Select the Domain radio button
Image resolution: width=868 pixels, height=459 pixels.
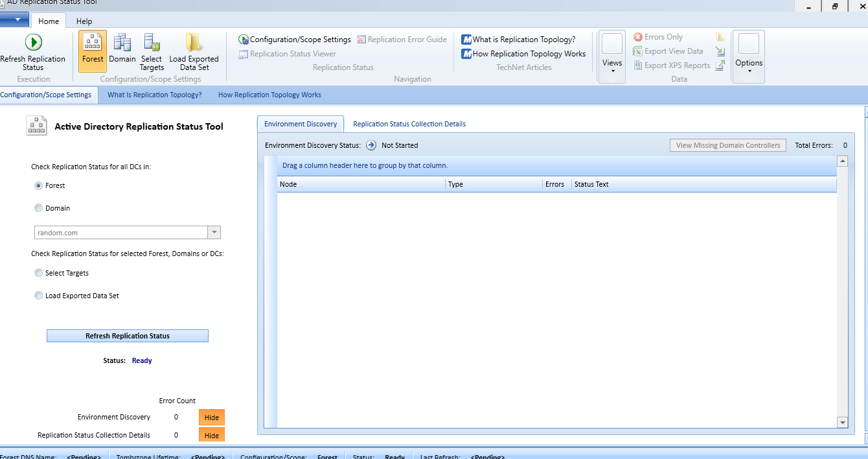[39, 208]
